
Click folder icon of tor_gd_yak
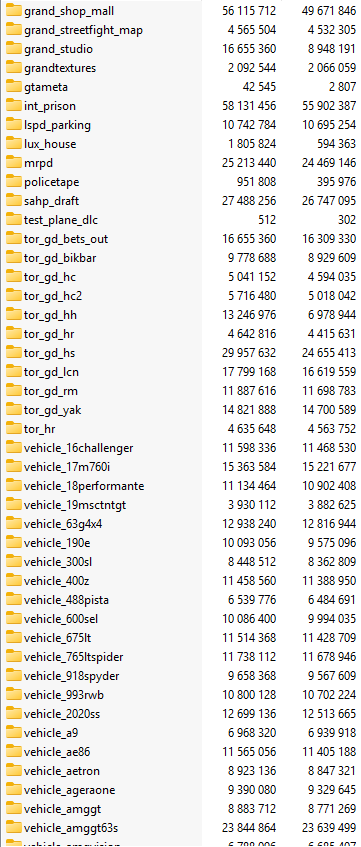coord(14,409)
